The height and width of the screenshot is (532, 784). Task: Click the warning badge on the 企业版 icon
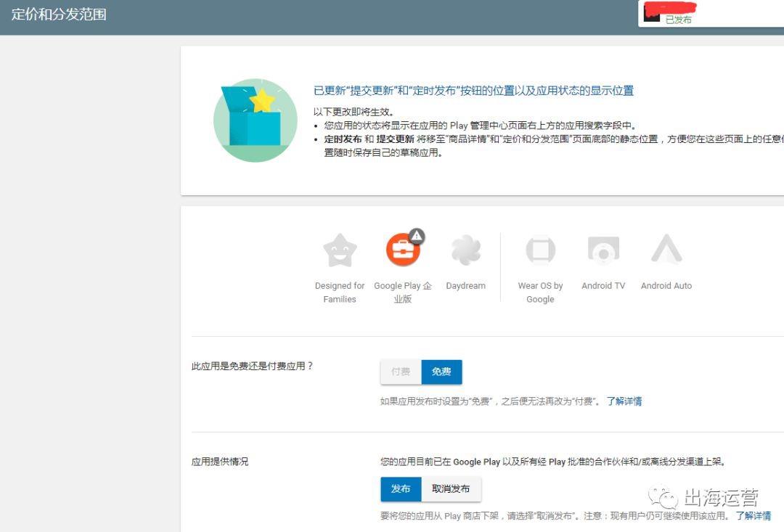click(x=416, y=235)
